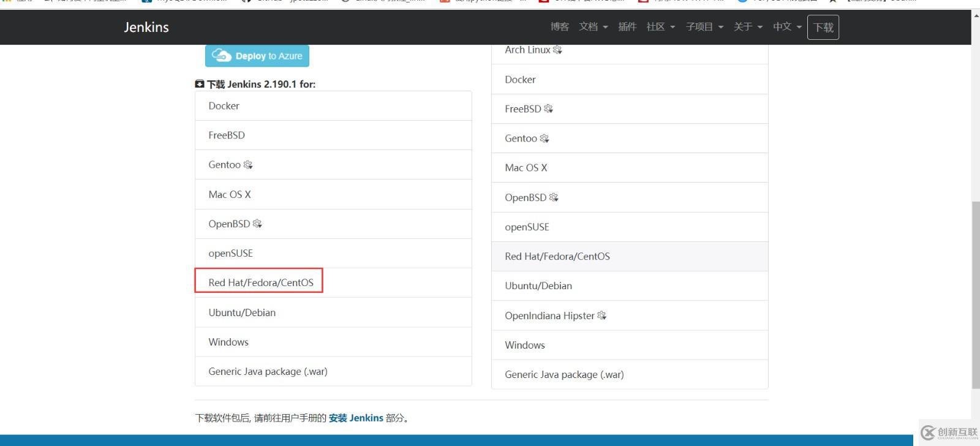This screenshot has height=446, width=980.
Task: Click the Deploy to Azure button
Action: (x=257, y=56)
